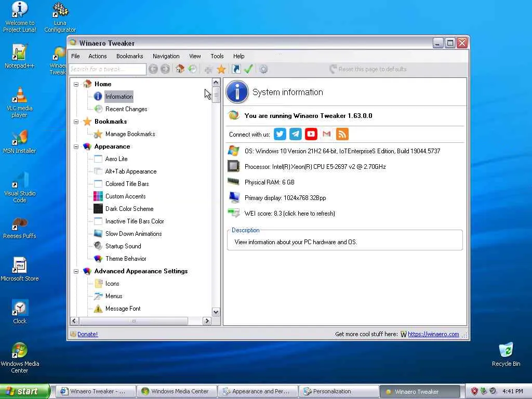Open the Actions menu
Screen dimensions: 532x399
click(97, 56)
